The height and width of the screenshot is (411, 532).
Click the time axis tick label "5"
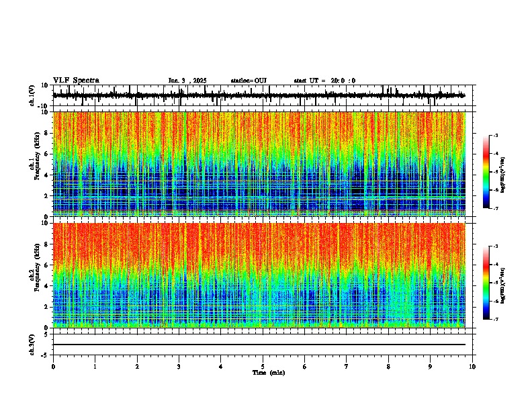tap(263, 367)
